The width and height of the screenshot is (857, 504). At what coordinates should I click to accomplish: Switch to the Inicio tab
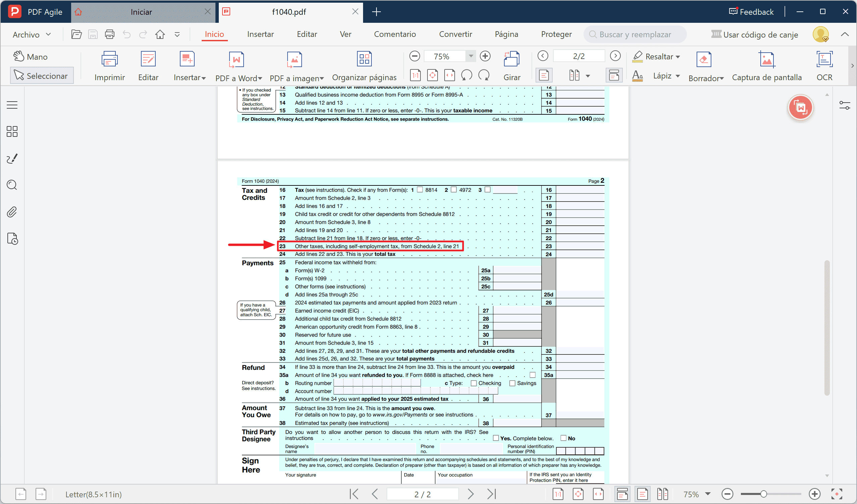(x=214, y=34)
